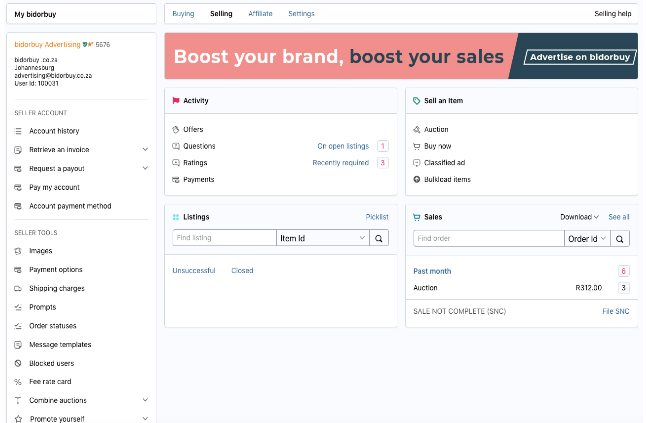Click File SNC link

coord(616,311)
